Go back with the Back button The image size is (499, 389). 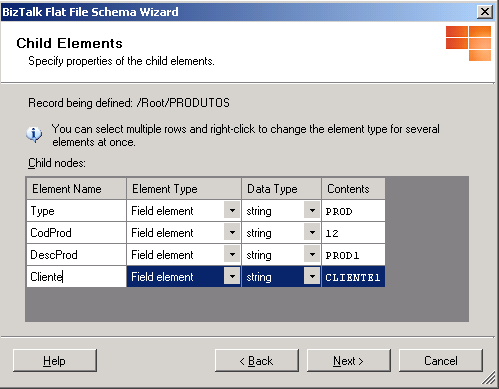[256, 361]
